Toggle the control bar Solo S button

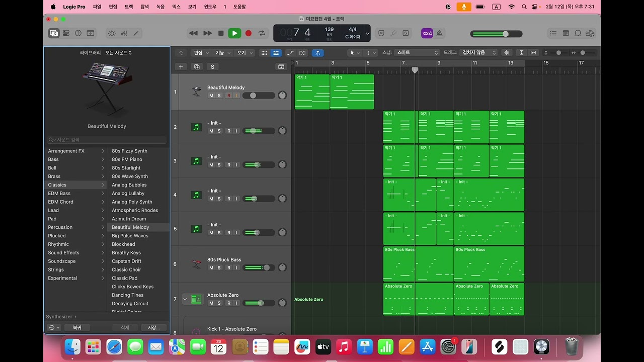406,33
